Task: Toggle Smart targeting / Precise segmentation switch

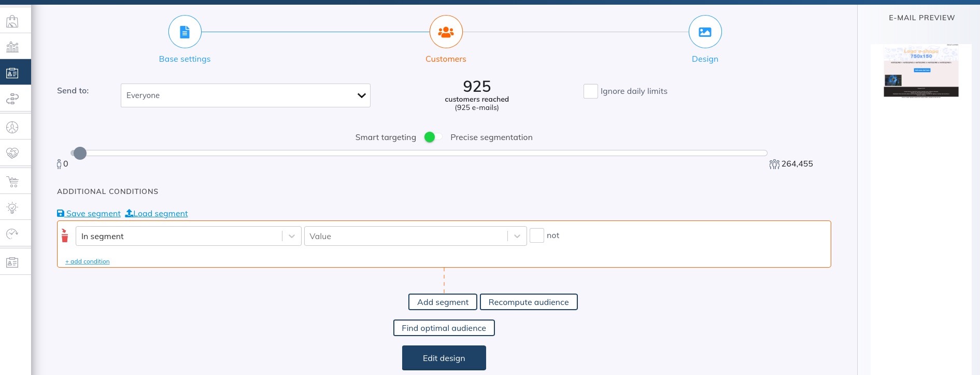Action: (x=433, y=137)
